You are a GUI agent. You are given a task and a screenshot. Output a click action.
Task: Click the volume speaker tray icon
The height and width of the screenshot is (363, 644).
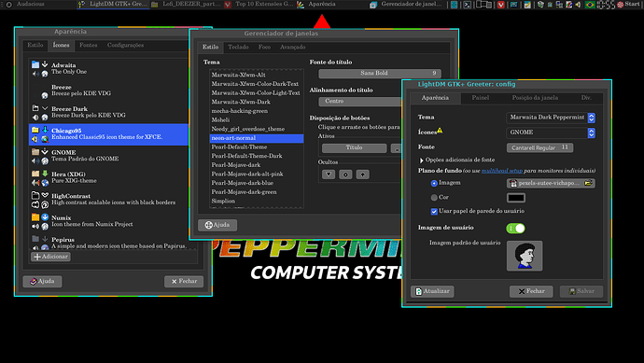click(578, 5)
